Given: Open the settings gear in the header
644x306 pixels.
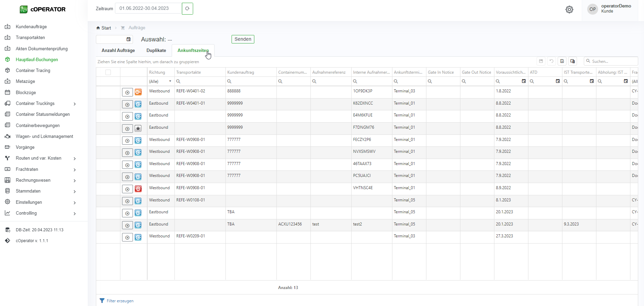Looking at the screenshot, I should coord(569,10).
